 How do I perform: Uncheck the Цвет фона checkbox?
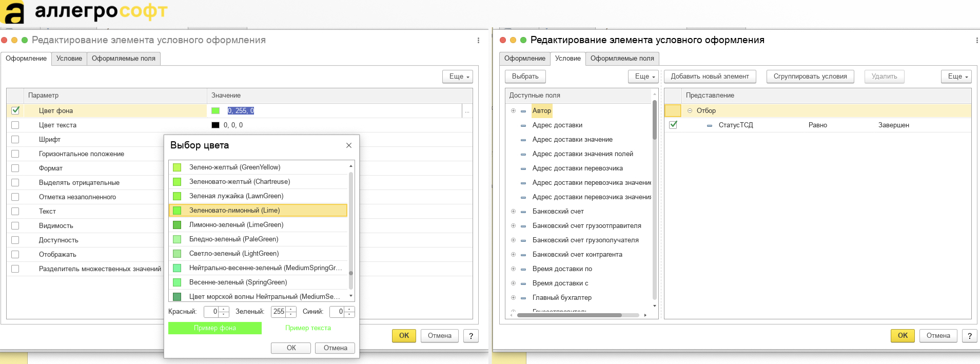[15, 110]
